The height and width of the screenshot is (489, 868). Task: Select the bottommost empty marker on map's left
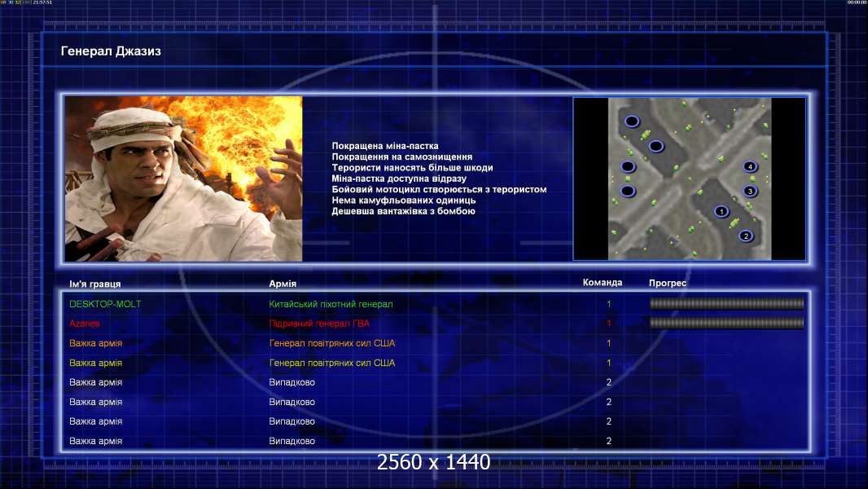[x=628, y=192]
